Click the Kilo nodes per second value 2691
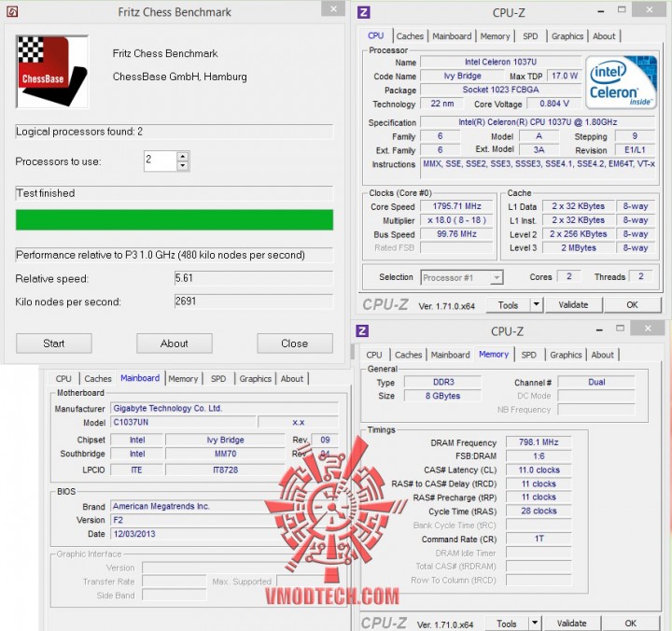 tap(253, 301)
